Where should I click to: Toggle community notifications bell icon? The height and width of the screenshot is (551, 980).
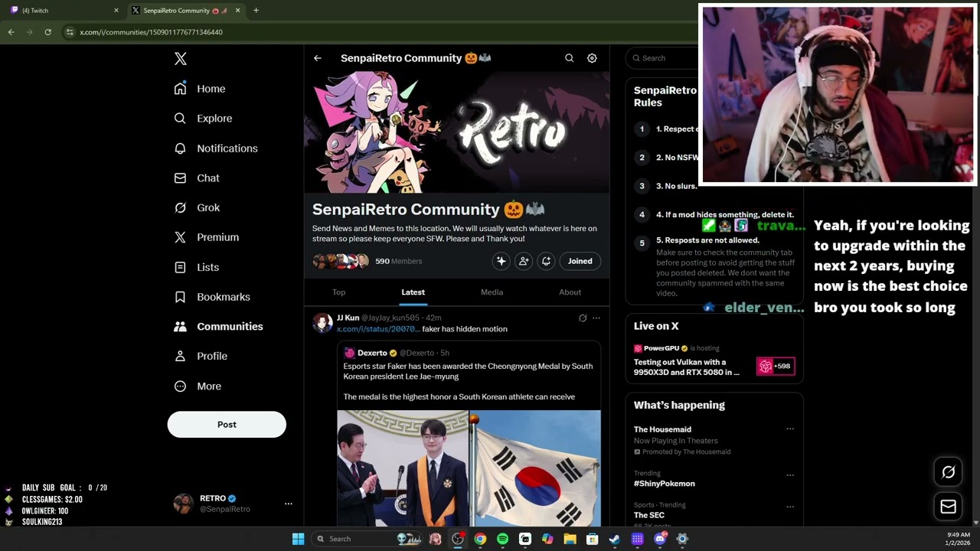(x=546, y=261)
